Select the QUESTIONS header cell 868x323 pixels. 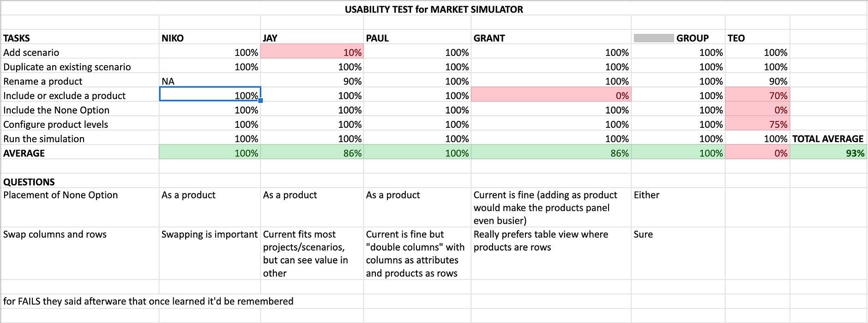[x=79, y=182]
